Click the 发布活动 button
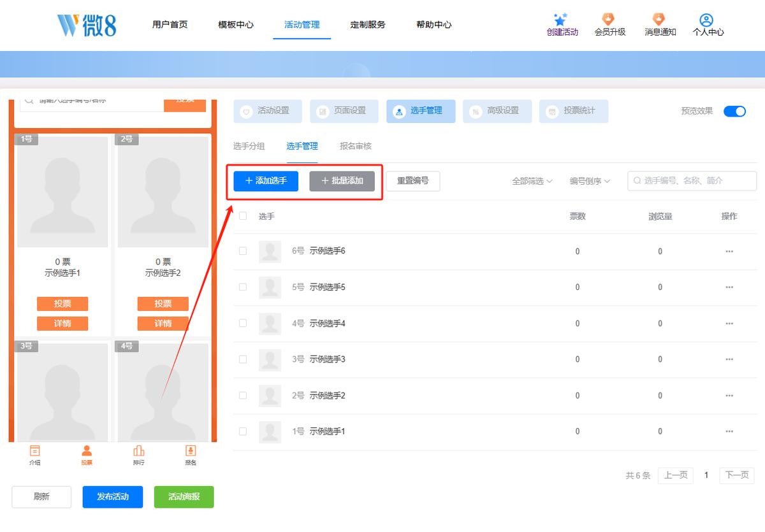 tap(113, 497)
